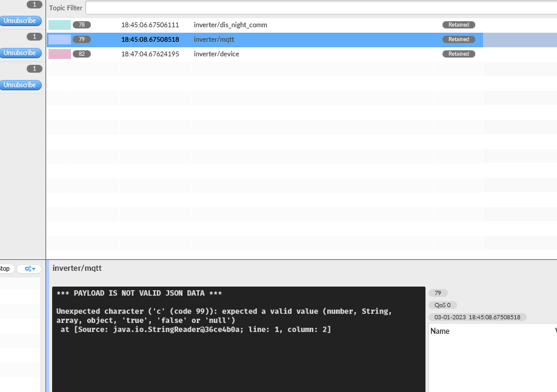Click the subscription count badge above first Unsubscribe

tap(35, 4)
